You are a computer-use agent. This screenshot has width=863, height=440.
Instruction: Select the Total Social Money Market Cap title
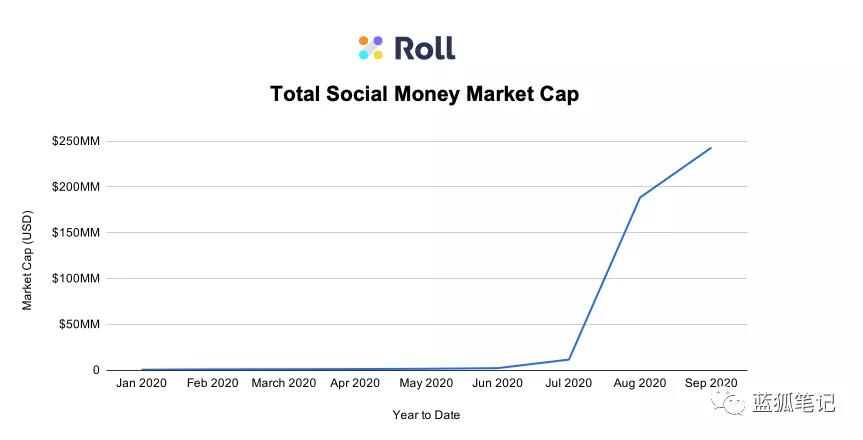[424, 94]
